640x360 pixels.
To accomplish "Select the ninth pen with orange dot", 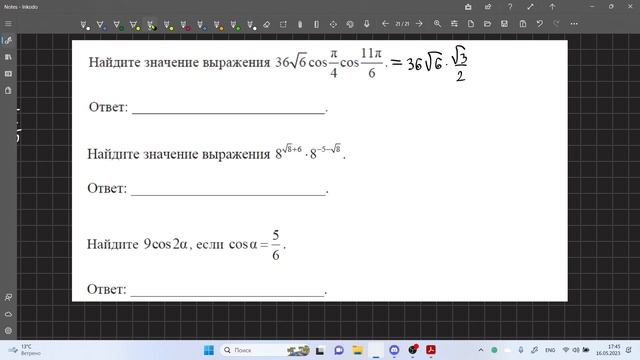I will [x=219, y=25].
